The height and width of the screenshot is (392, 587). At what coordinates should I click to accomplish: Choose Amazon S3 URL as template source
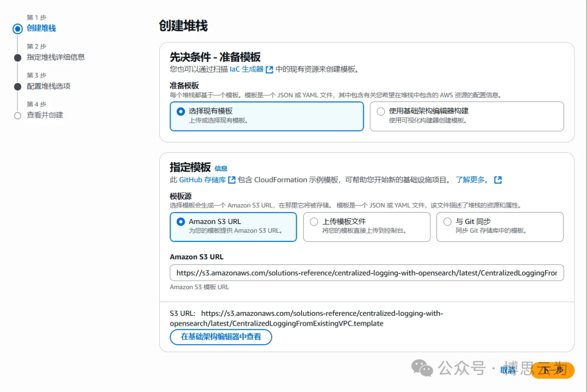tap(181, 222)
